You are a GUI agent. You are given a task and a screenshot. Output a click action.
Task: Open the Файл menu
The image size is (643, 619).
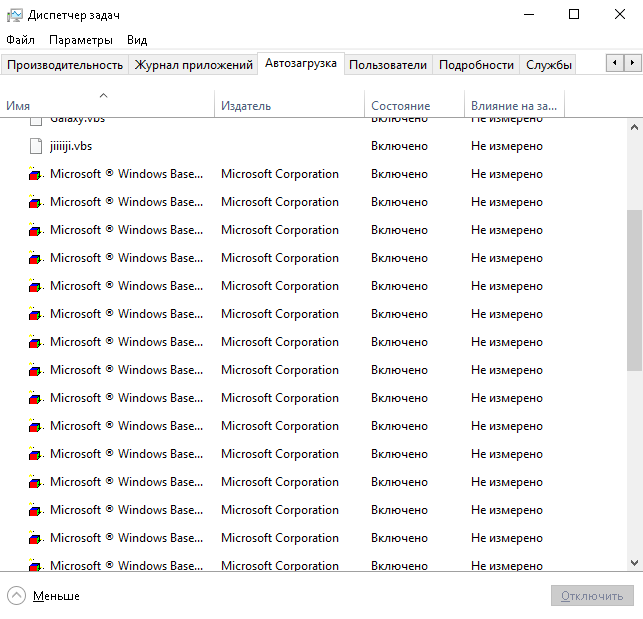[x=20, y=40]
